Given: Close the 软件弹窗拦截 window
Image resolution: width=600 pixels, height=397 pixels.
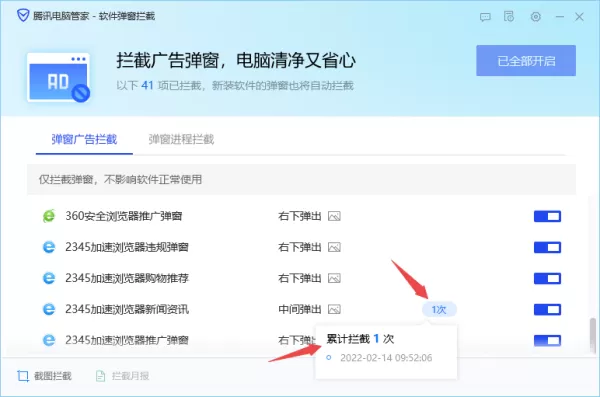Looking at the screenshot, I should click(579, 17).
